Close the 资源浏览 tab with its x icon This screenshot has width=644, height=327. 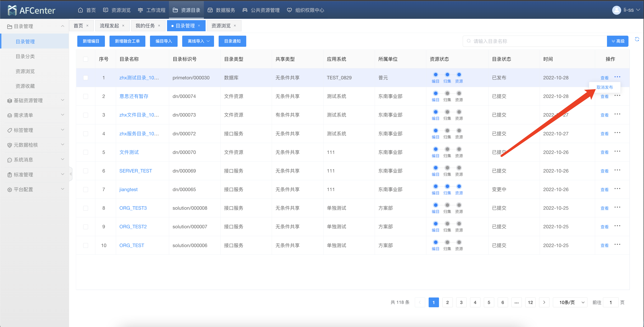coord(235,26)
